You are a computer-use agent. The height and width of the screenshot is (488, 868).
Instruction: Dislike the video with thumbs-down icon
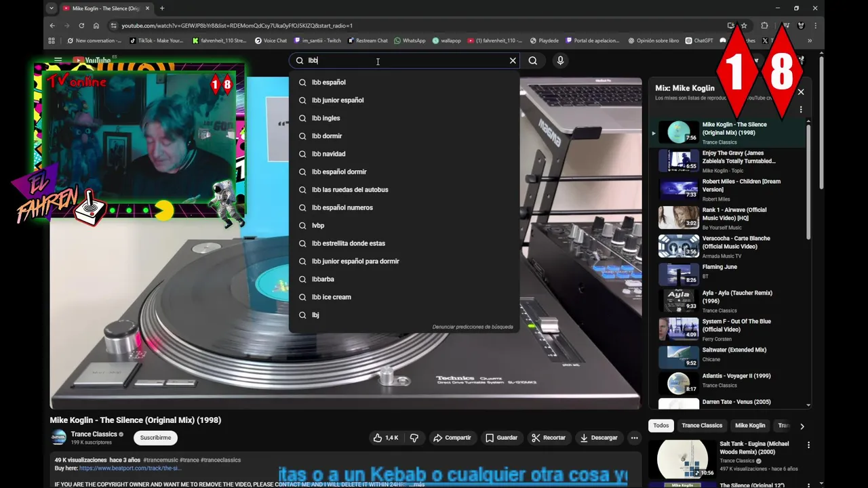click(414, 438)
